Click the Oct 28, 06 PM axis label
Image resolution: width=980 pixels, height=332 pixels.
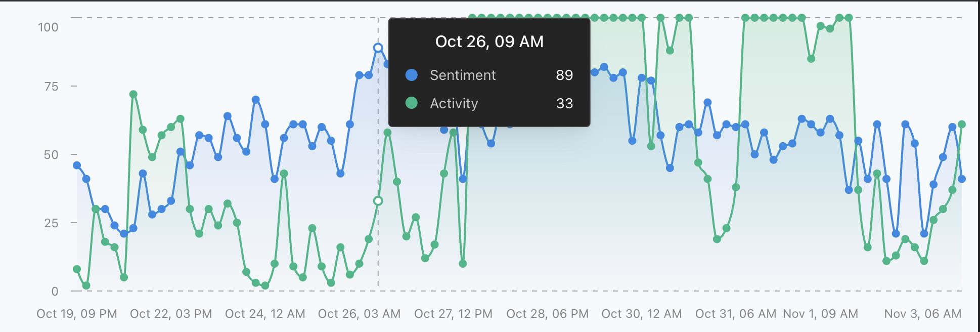tap(548, 314)
